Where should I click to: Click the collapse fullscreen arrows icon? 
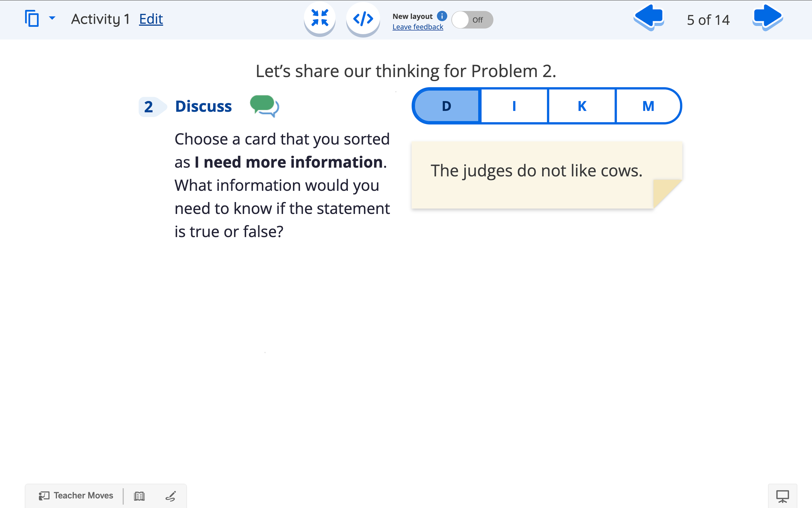tap(320, 18)
